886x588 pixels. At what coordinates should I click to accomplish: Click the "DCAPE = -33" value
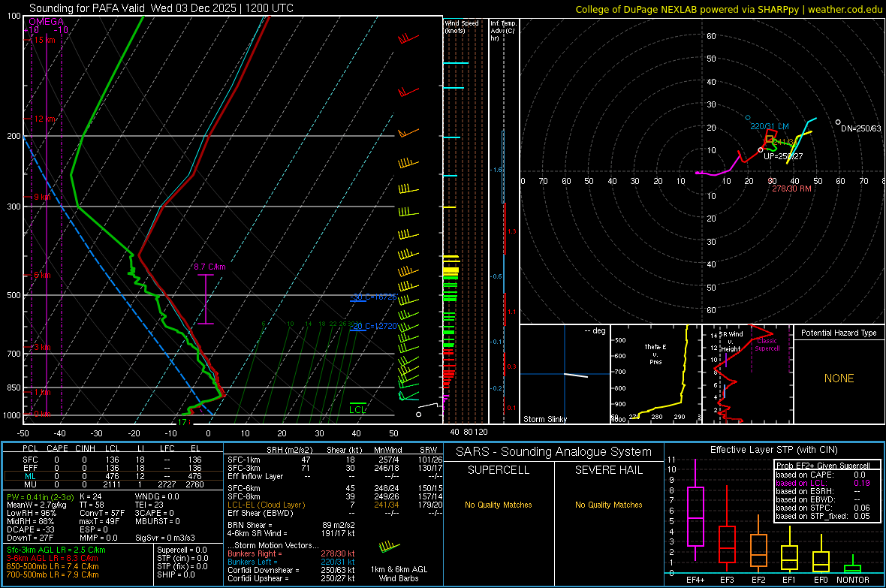click(x=31, y=529)
